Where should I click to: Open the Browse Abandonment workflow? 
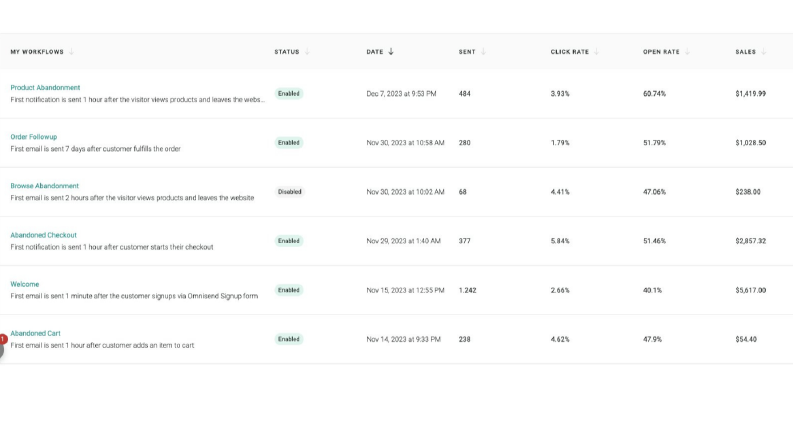click(x=45, y=186)
